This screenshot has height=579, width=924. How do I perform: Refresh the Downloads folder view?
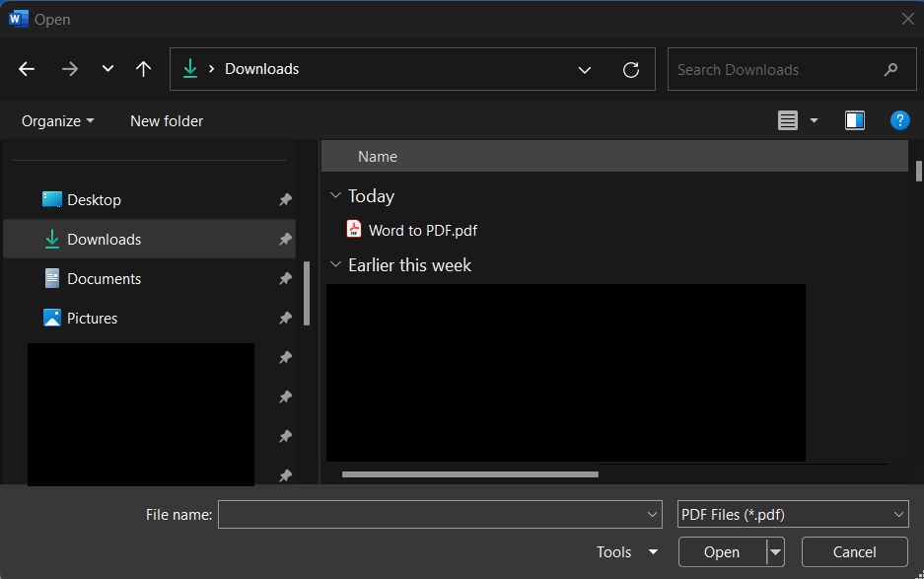point(630,70)
